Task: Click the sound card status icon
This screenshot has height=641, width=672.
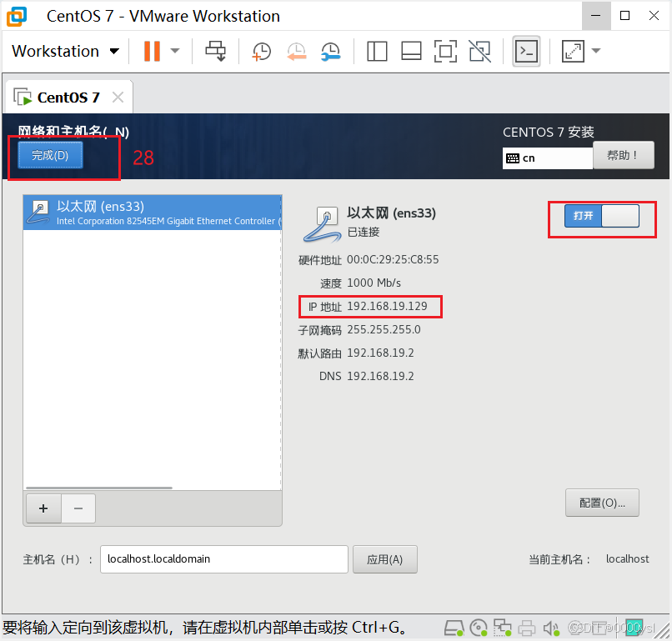Action: click(x=551, y=628)
